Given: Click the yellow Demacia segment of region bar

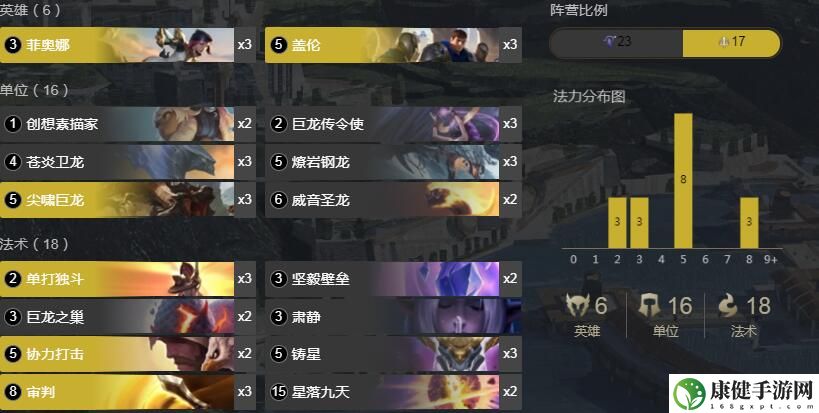Looking at the screenshot, I should [731, 43].
